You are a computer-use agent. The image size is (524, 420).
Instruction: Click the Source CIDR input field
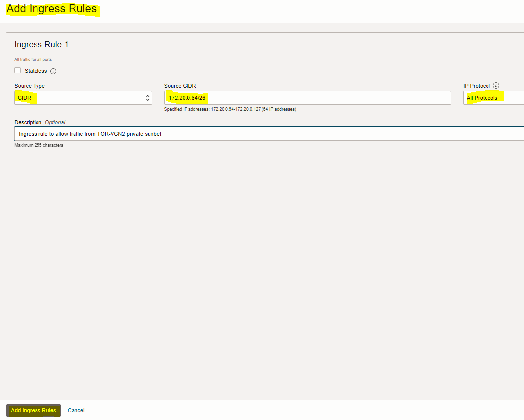307,98
